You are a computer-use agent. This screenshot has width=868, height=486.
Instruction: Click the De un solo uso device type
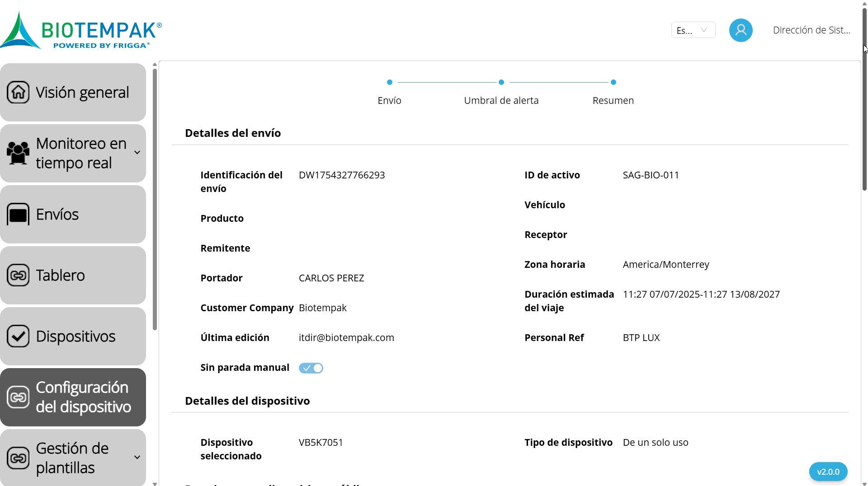click(x=656, y=443)
